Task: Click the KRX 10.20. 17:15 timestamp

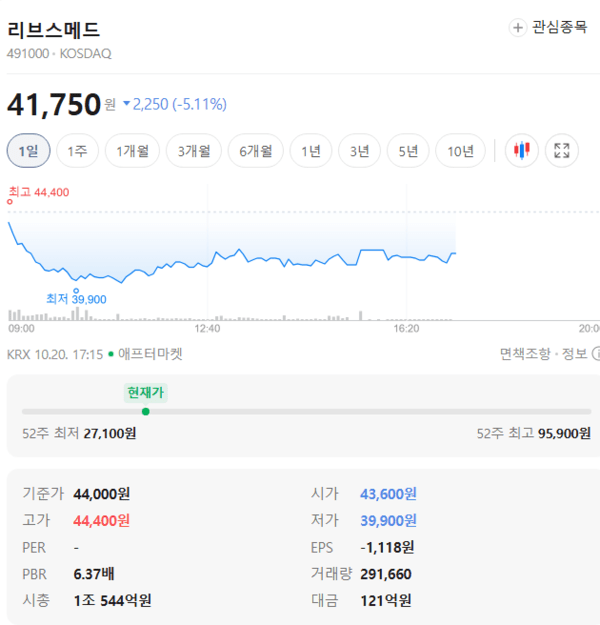Action: pos(55,354)
